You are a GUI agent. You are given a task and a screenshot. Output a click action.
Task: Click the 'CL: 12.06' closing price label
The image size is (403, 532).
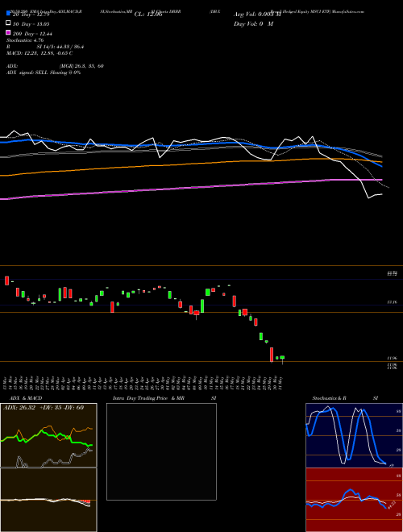tap(148, 15)
